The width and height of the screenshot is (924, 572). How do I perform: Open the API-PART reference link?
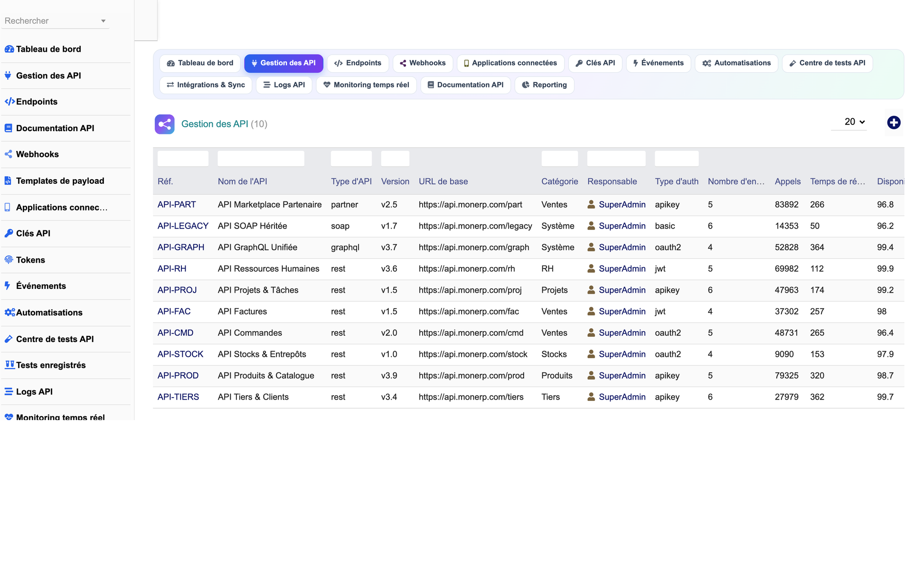[x=177, y=205]
